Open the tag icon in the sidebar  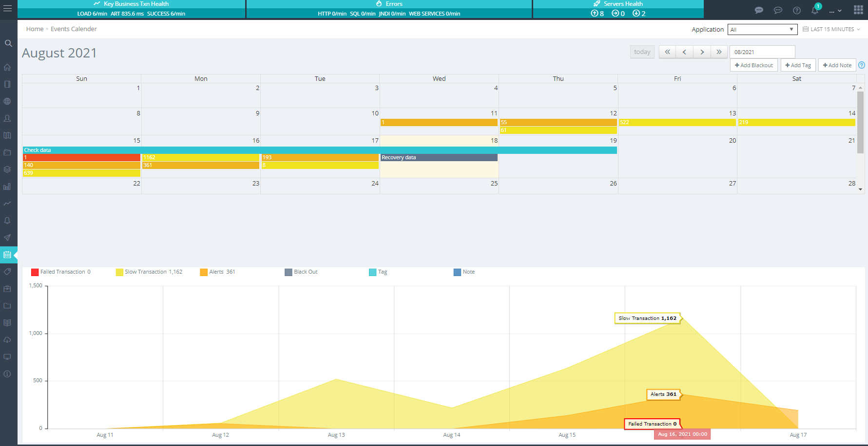7,272
